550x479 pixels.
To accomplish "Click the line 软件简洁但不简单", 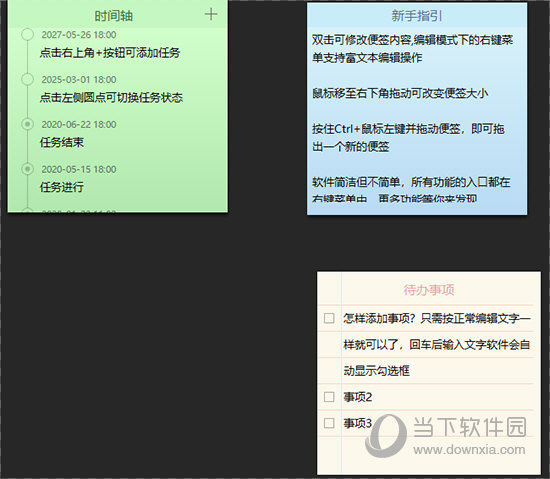I will 411,182.
